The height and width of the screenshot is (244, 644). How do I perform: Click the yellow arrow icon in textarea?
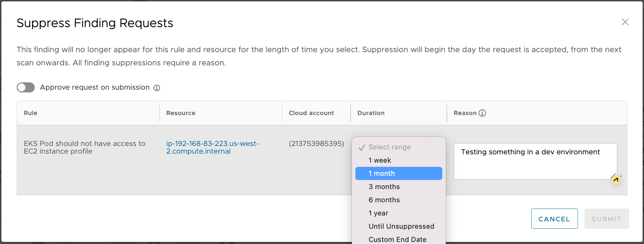(x=616, y=180)
